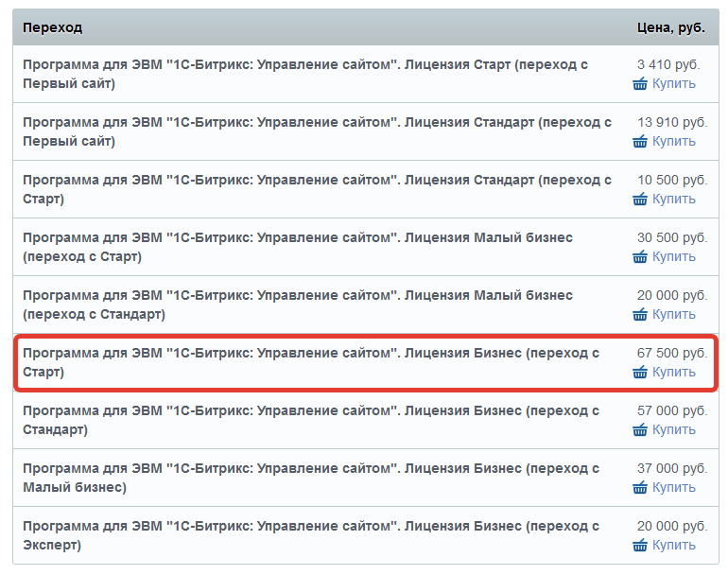Screen dimensions: 728x575
Task: Click 'Купить' text link under 3 410 руб.
Action: click(x=673, y=83)
